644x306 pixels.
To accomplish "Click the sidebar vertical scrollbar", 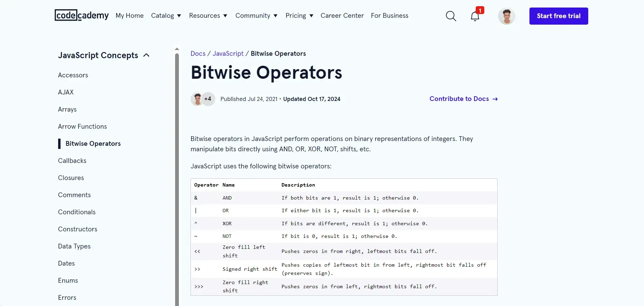I will pyautogui.click(x=177, y=171).
